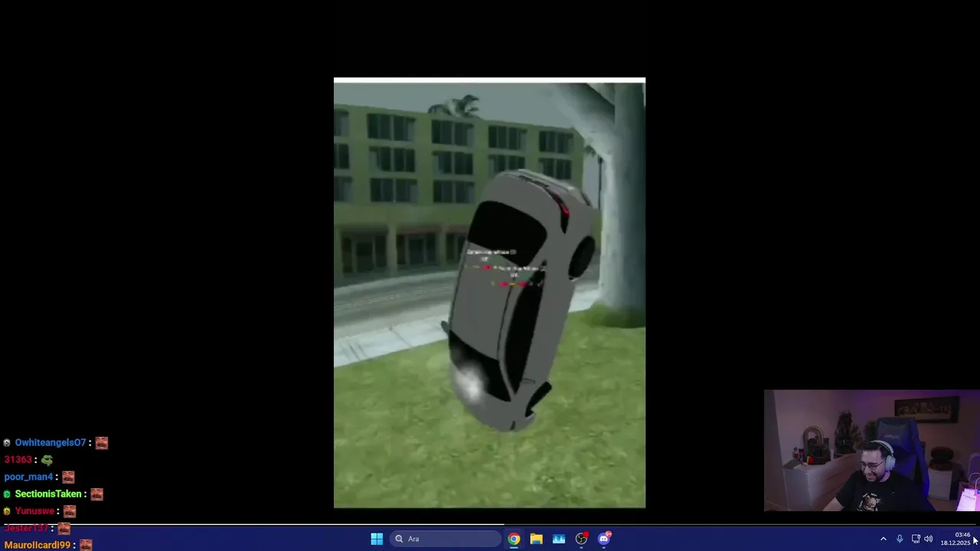
Task: Open Google Chrome from the taskbar
Action: click(514, 539)
